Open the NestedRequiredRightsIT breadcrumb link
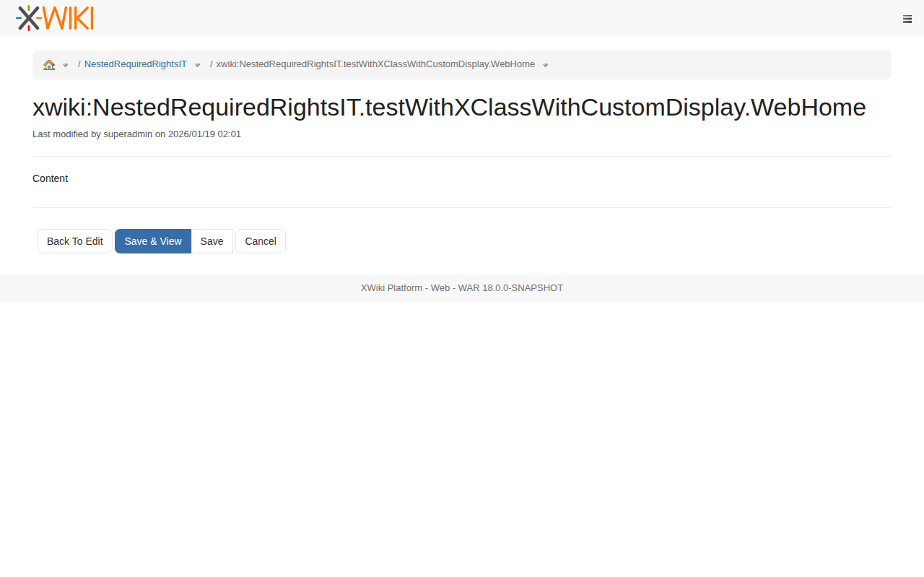Viewport: 924px width, 577px height. [136, 64]
